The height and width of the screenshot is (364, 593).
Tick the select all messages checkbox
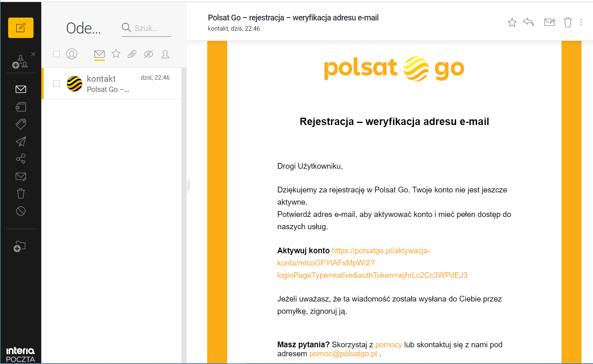[56, 54]
